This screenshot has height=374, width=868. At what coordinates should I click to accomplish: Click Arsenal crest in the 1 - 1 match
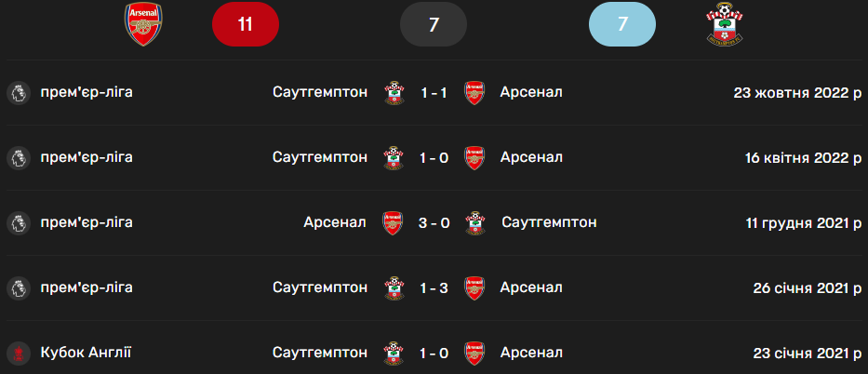474,92
